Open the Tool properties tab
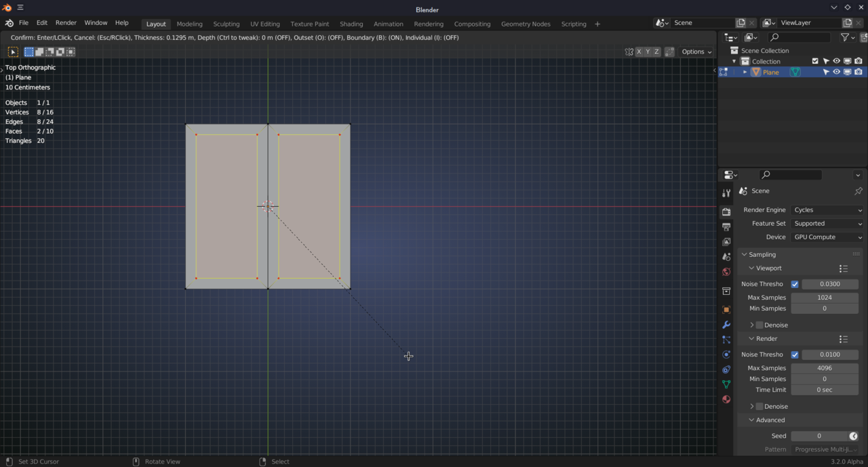The image size is (868, 467). pyautogui.click(x=726, y=193)
